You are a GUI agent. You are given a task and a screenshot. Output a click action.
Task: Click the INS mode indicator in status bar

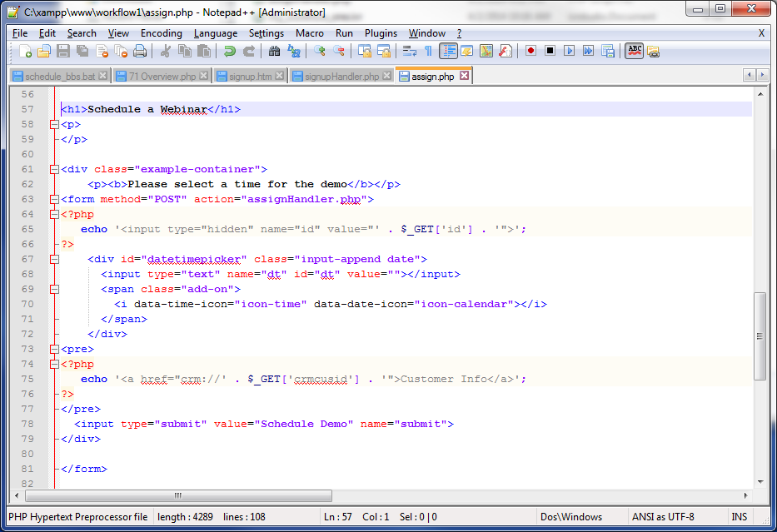(739, 517)
